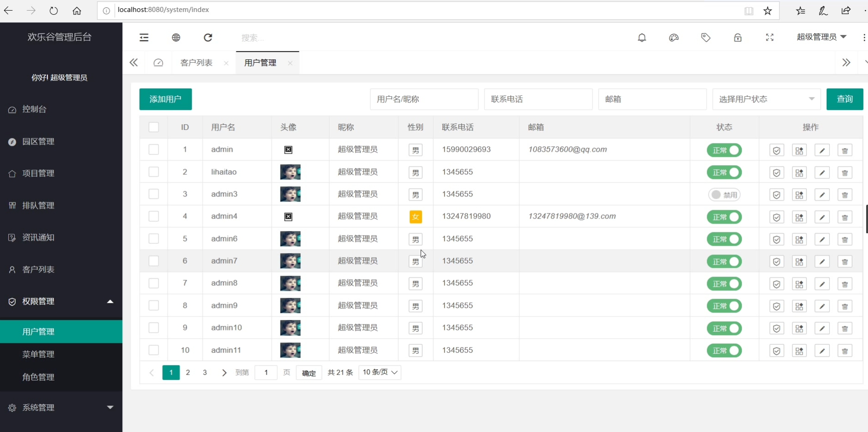Viewport: 868px width, 432px height.
Task: Edit user admin8 with pencil icon
Action: (x=822, y=284)
